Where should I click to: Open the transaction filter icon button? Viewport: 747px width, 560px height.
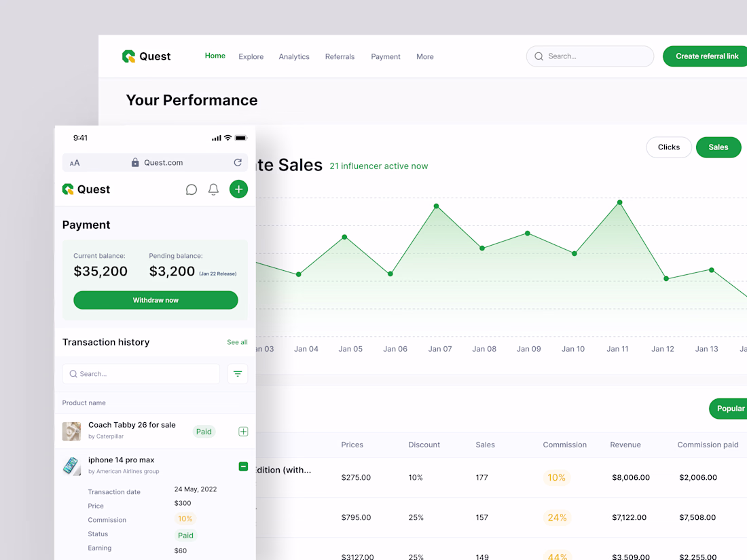tap(238, 374)
